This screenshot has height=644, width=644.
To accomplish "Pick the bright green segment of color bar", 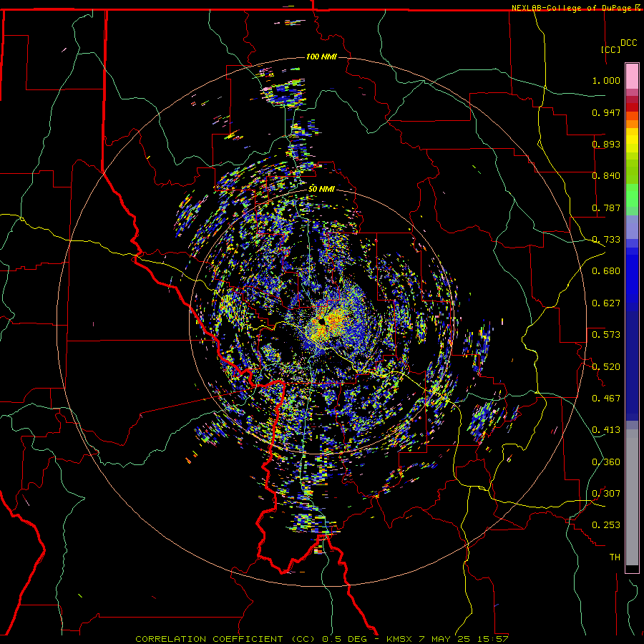I will coord(632,195).
